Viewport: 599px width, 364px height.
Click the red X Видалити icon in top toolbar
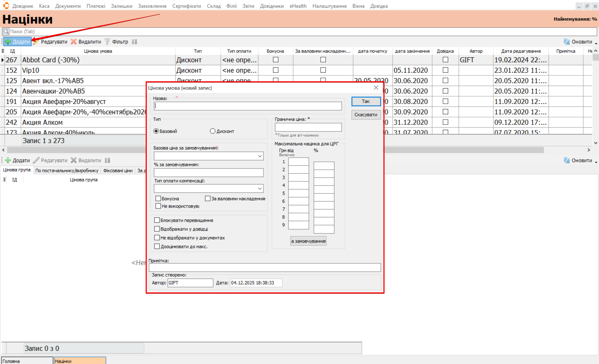(x=74, y=42)
